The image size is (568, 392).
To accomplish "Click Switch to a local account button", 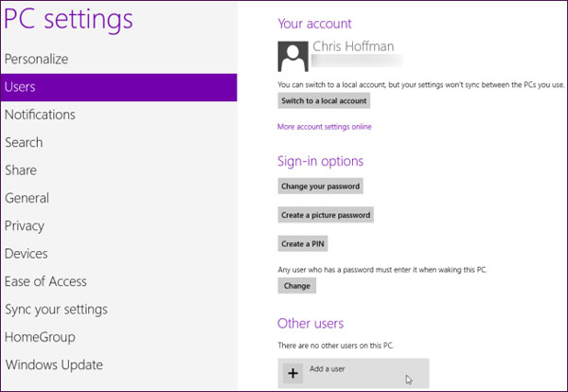I will [x=324, y=100].
